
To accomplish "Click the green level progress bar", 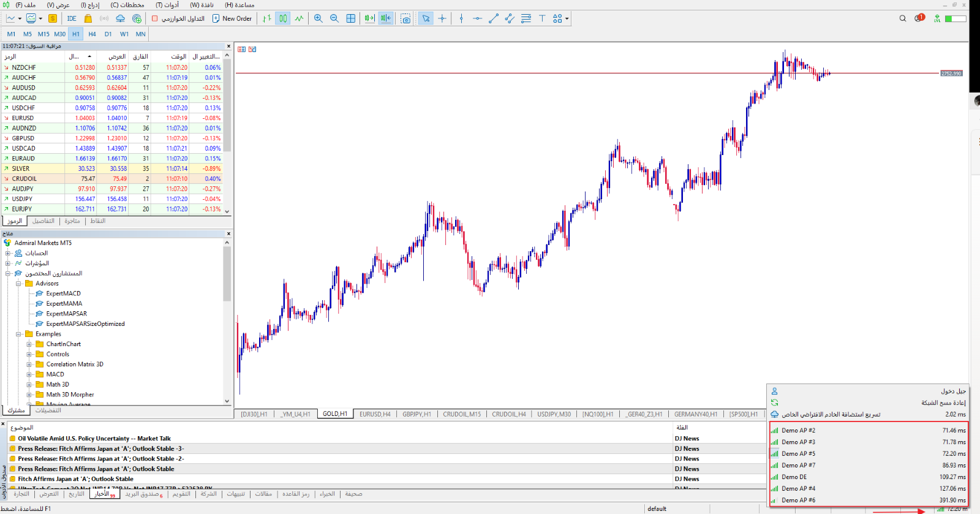I will (x=956, y=19).
